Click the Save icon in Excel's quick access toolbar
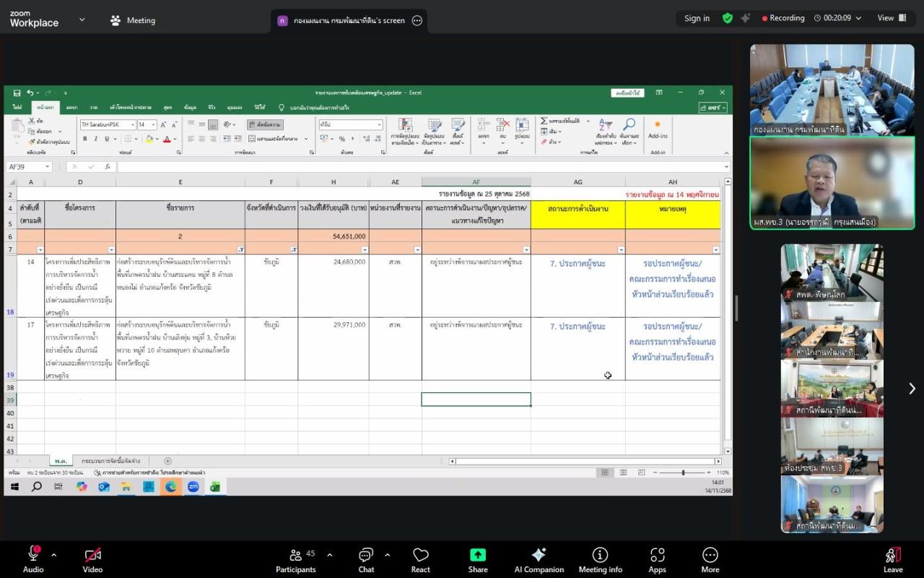The height and width of the screenshot is (578, 924). (16, 92)
